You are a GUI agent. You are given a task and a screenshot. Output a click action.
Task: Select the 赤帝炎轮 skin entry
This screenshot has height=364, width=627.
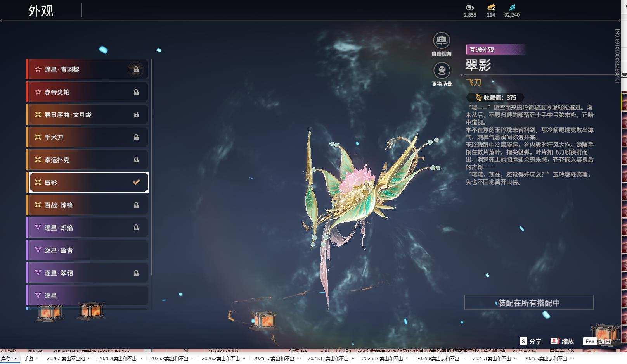[88, 92]
